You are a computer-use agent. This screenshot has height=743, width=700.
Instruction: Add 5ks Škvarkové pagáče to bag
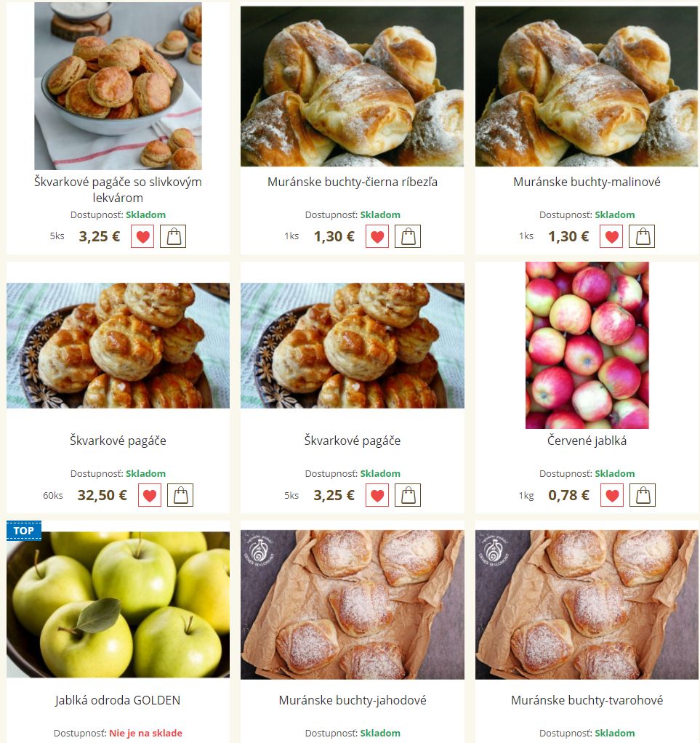(x=408, y=495)
